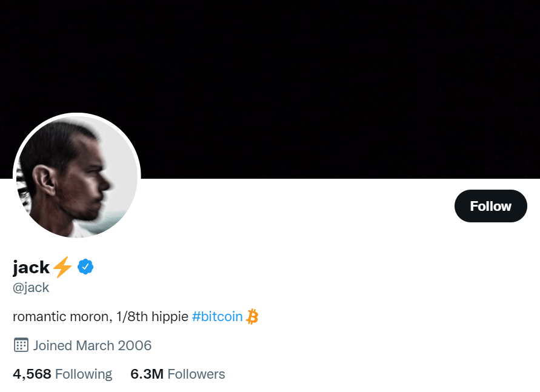The width and height of the screenshot is (540, 392).
Task: Click the 'romantic moron' bio text
Action: [62, 316]
